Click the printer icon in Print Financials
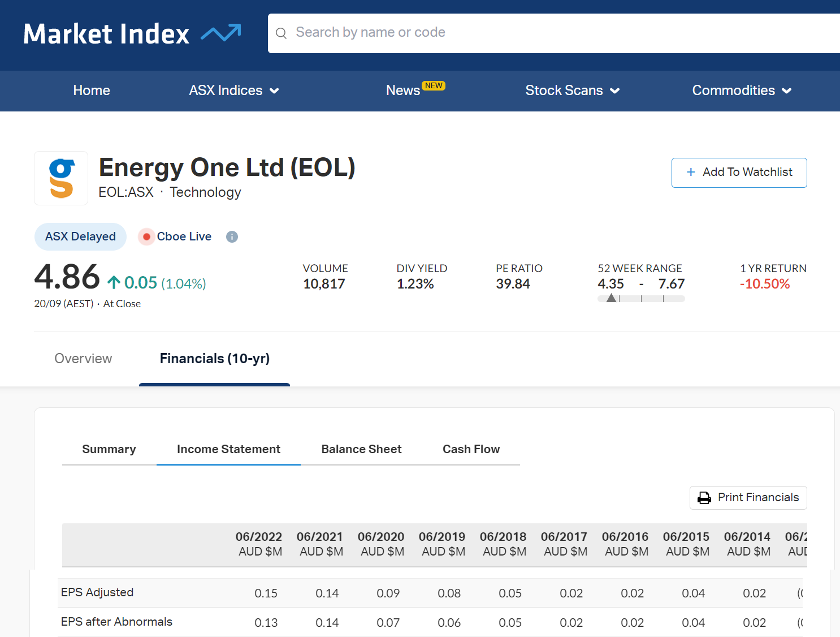 (704, 498)
